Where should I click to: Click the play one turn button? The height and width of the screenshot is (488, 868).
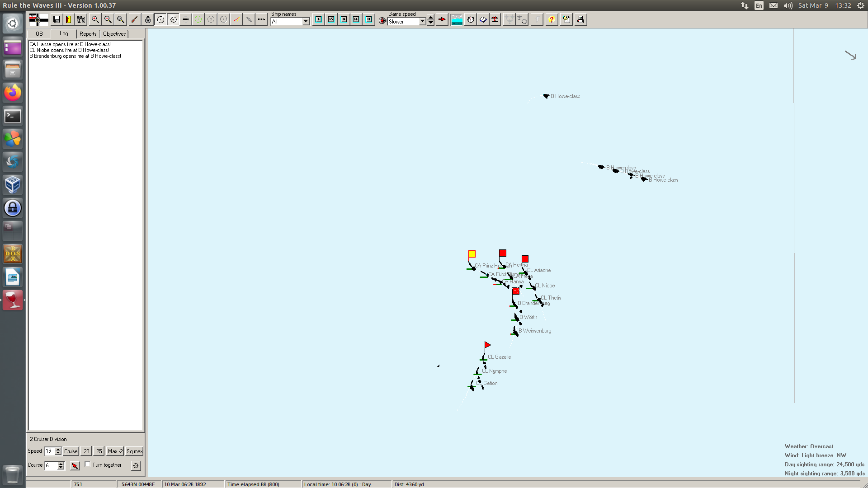(318, 19)
